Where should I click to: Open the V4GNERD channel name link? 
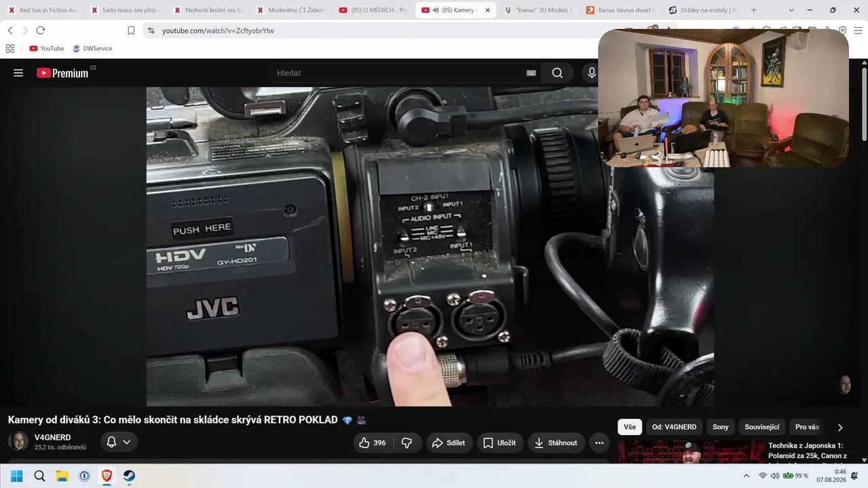coord(53,437)
